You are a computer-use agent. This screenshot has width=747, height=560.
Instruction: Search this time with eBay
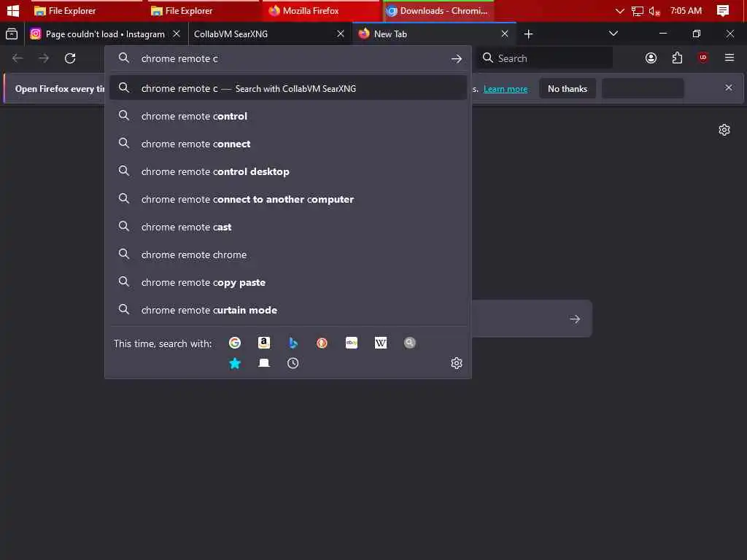click(x=352, y=343)
